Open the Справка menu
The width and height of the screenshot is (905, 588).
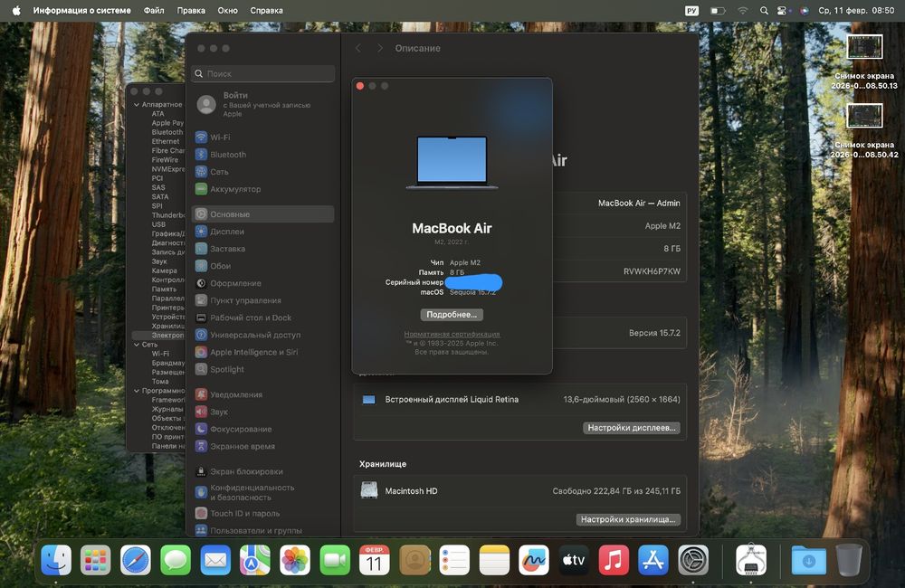click(x=267, y=10)
